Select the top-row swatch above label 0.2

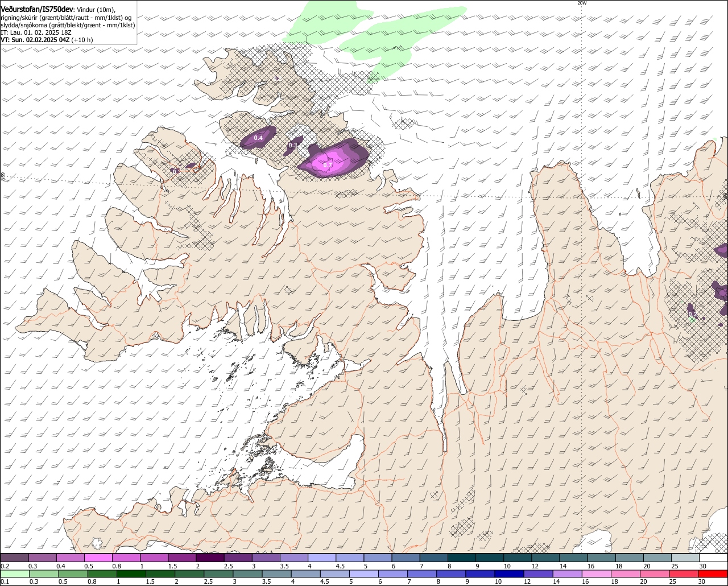tap(14, 558)
